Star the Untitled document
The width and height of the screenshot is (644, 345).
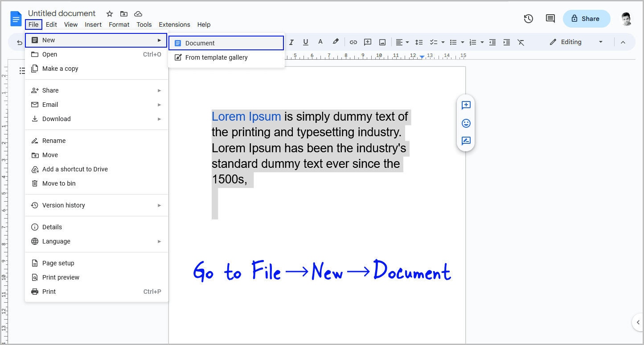click(x=109, y=14)
